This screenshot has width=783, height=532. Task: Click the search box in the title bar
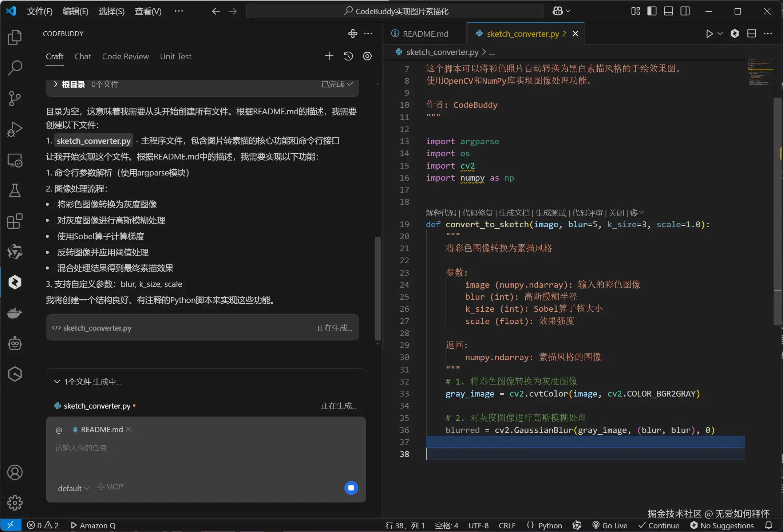395,11
